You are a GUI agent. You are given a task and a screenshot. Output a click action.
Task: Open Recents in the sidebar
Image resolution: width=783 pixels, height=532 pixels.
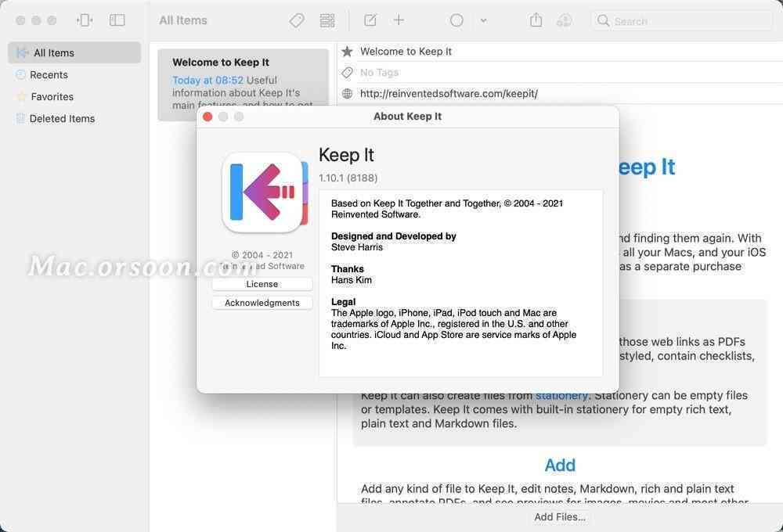pos(74,75)
